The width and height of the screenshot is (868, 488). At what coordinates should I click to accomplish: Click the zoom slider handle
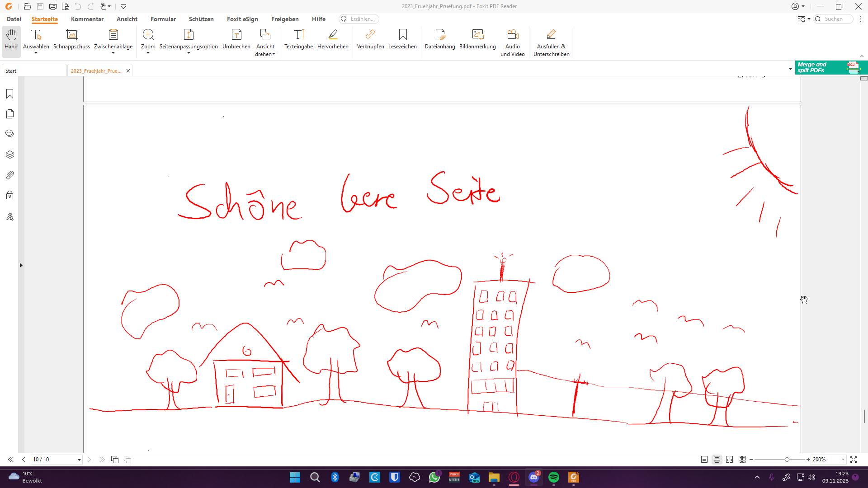pos(787,460)
